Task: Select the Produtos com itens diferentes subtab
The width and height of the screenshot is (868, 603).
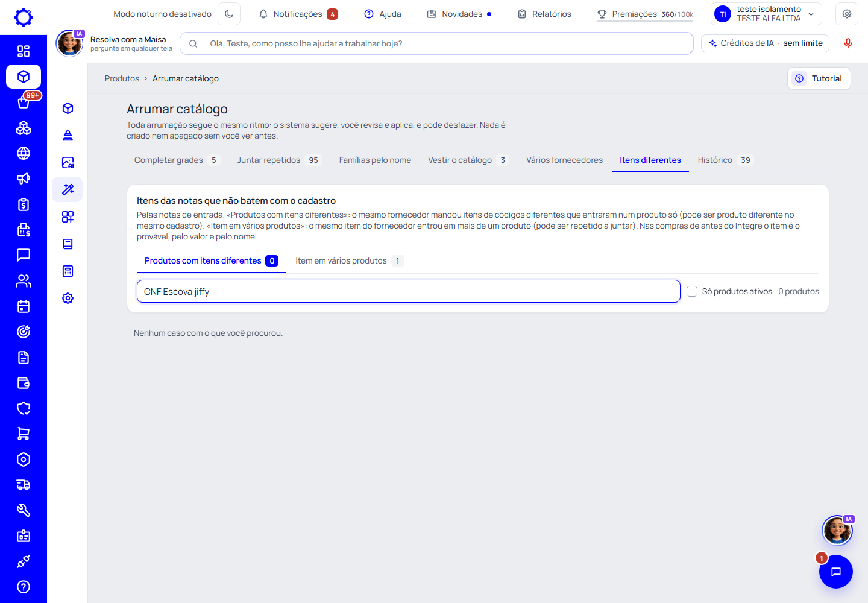Action: pos(211,261)
